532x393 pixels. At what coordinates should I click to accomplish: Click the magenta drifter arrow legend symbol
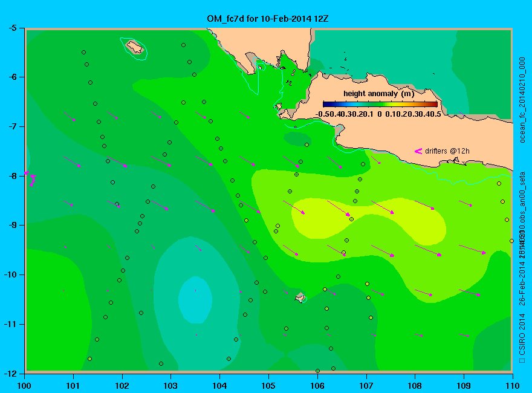pos(418,151)
